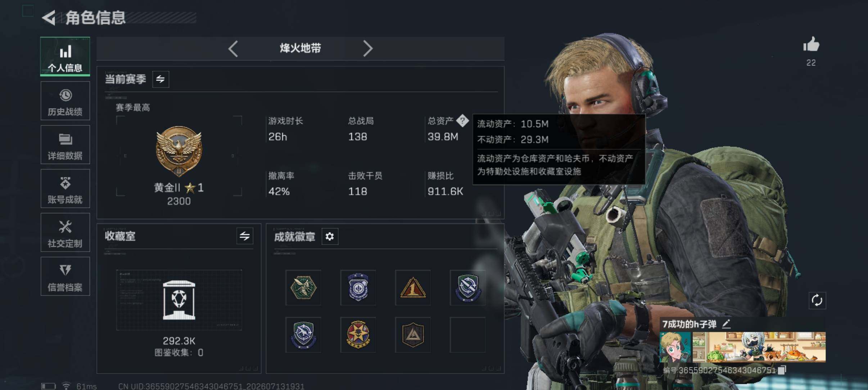The width and height of the screenshot is (868, 390).
Task: Select the red triangle number 1 badge
Action: point(413,288)
